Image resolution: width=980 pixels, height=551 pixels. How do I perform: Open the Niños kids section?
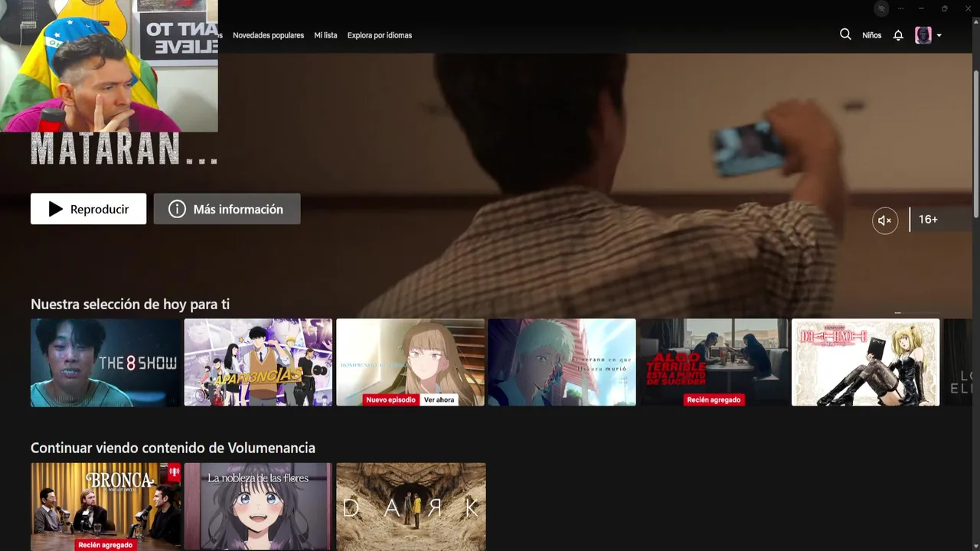point(871,35)
